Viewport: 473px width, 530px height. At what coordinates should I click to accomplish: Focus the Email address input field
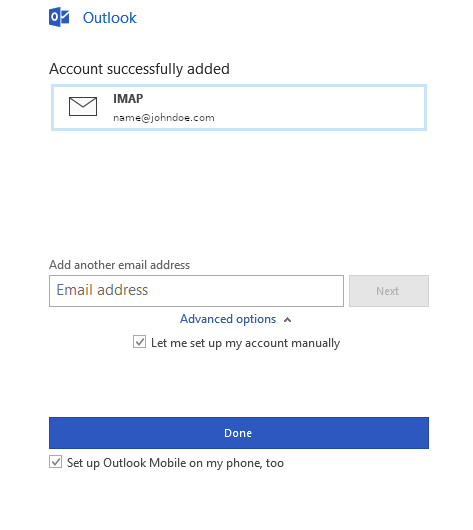point(196,291)
